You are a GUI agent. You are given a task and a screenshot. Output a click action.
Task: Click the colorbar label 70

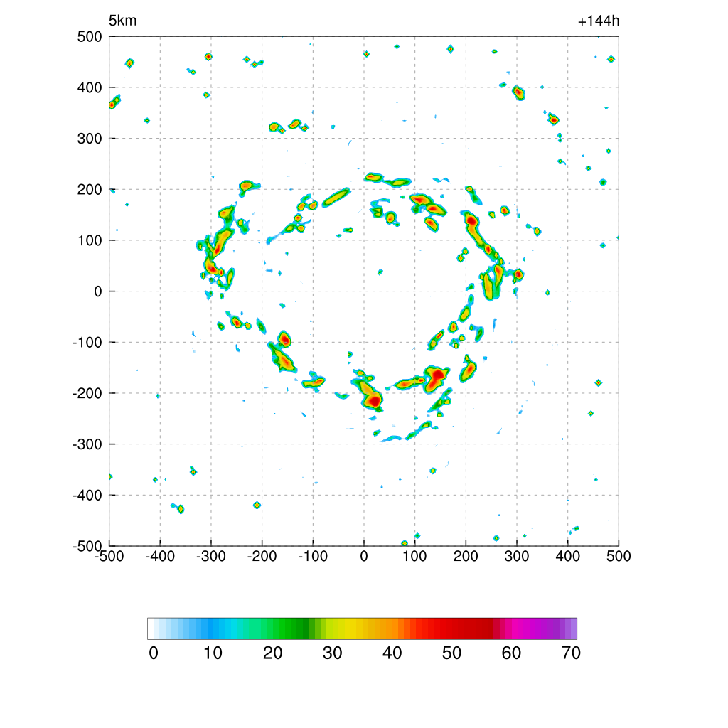click(x=571, y=653)
